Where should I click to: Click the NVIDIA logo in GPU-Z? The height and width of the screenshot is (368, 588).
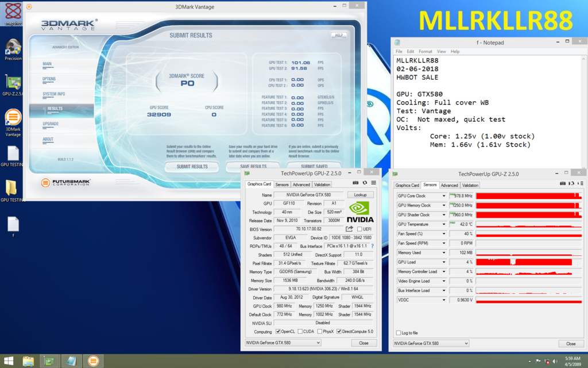pos(360,212)
